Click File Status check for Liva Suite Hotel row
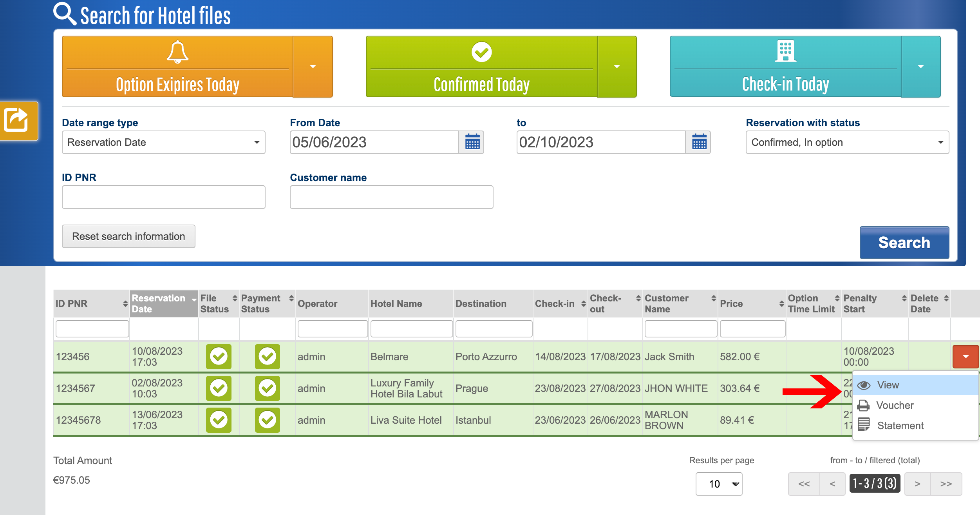The width and height of the screenshot is (980, 515). (x=219, y=420)
